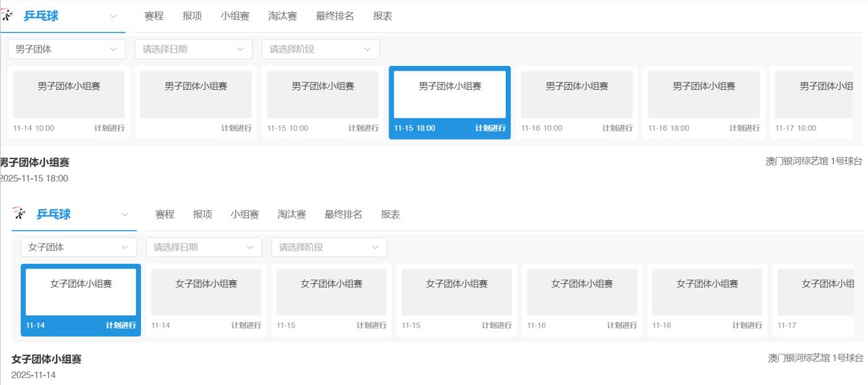Click venue 澳门银河综艺馆 1号球台 in the women's panel
Viewport: 868px width, 385px height.
tap(816, 358)
